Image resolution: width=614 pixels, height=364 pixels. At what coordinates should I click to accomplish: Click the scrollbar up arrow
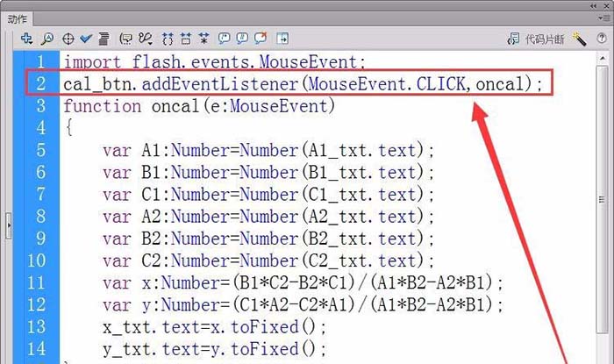point(603,59)
